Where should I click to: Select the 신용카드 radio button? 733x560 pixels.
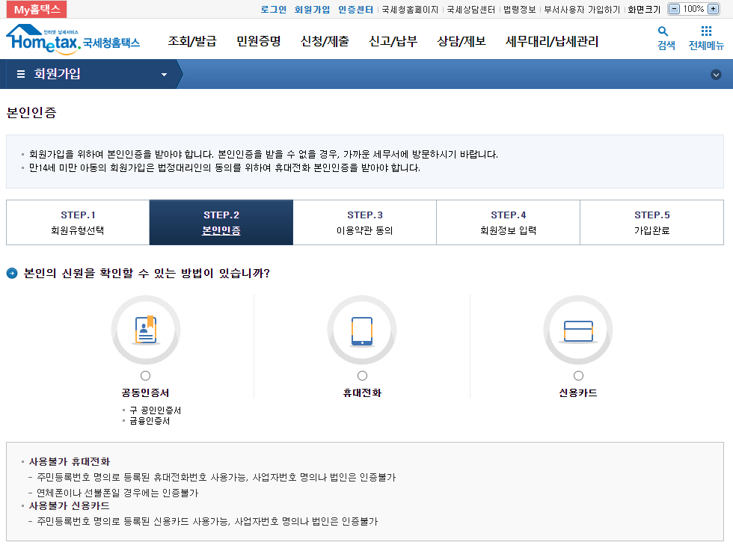(579, 376)
